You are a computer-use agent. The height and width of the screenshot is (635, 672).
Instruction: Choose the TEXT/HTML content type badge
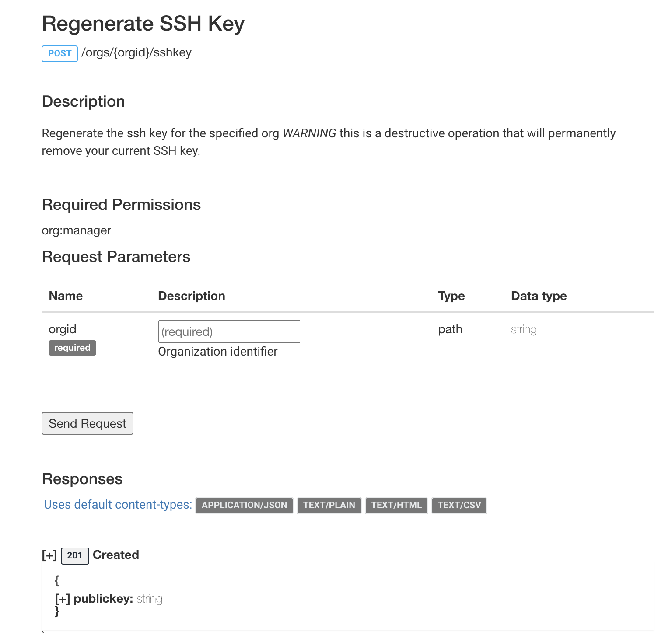click(x=396, y=505)
